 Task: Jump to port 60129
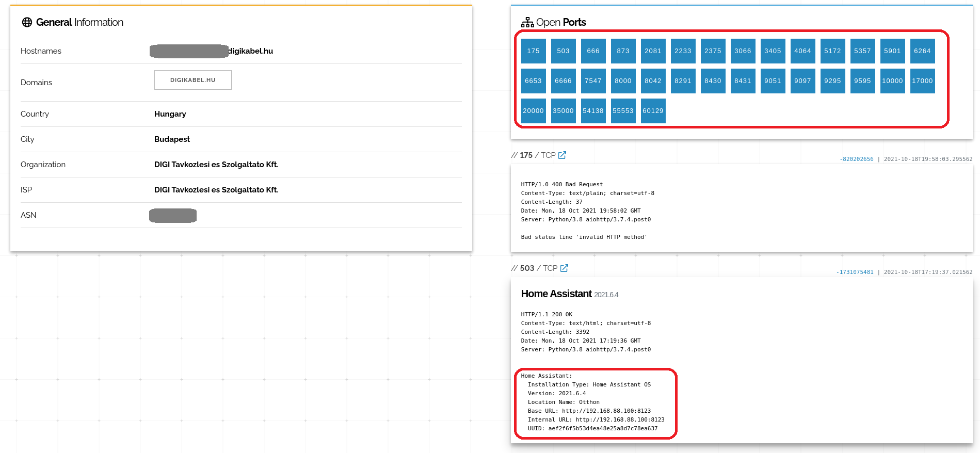coord(653,111)
